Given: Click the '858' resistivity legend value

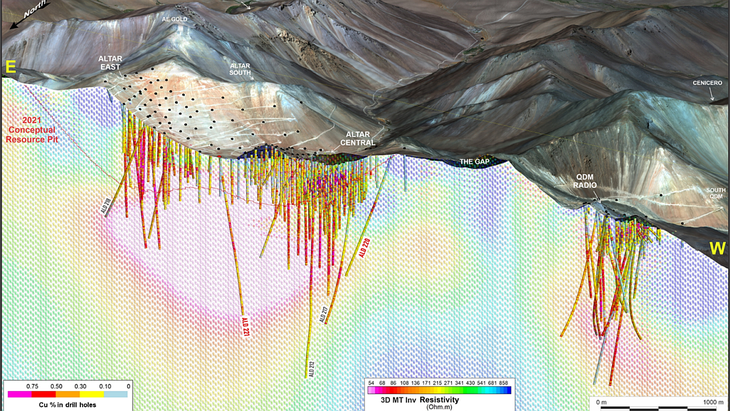Looking at the screenshot, I should tap(504, 383).
